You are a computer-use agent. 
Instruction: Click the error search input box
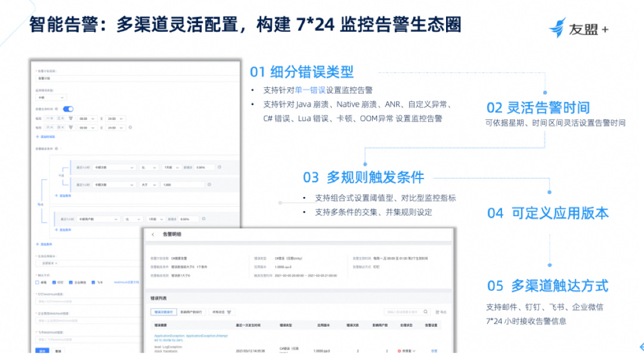point(407,312)
